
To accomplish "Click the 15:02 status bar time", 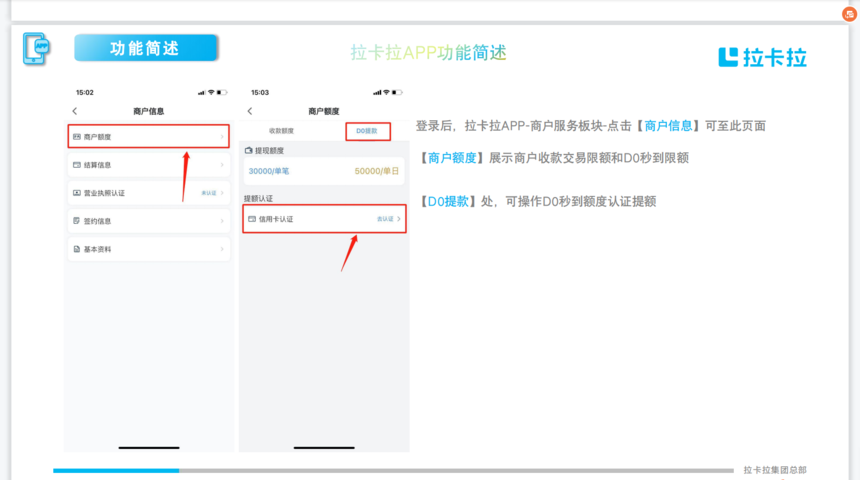I will coord(85,93).
